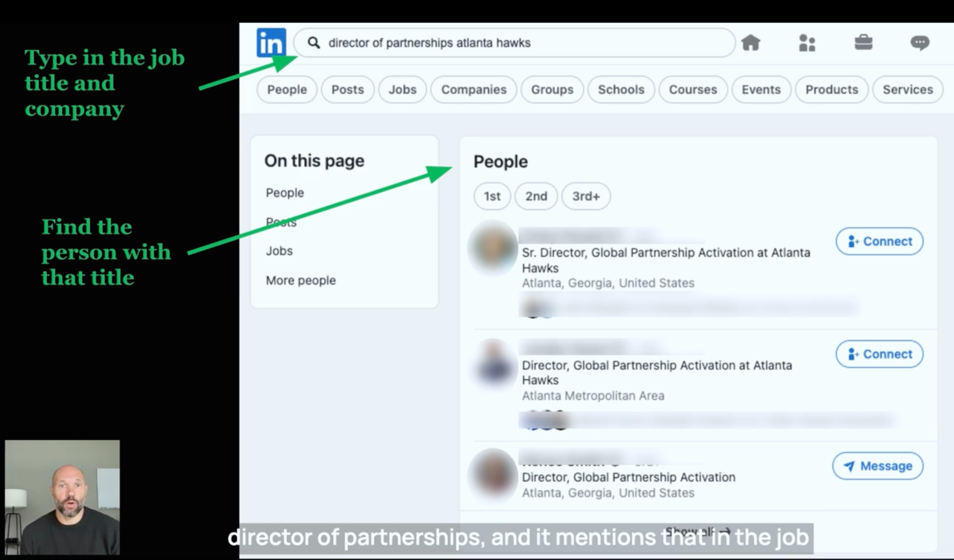Select the Courses filter pill
The width and height of the screenshot is (954, 560).
click(693, 89)
